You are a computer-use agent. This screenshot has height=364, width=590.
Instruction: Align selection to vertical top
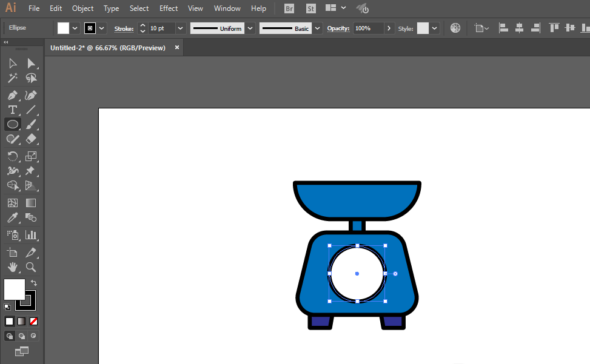(554, 28)
